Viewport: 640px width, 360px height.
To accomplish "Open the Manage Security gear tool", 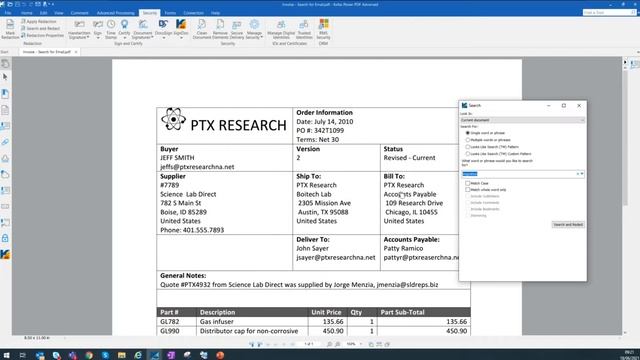I will [254, 29].
